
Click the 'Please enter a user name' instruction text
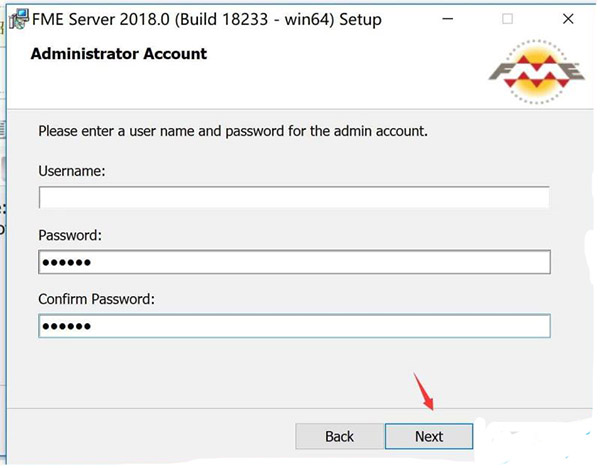[233, 131]
